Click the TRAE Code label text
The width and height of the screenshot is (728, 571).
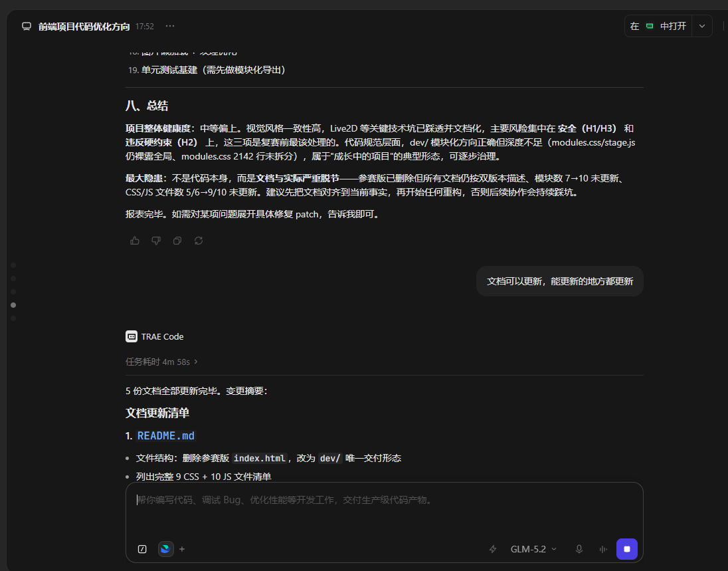[x=163, y=336]
